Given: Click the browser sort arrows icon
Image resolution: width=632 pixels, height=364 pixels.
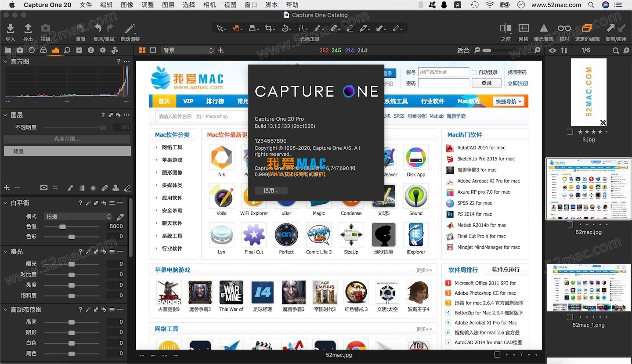Looking at the screenshot, I should coord(564,50).
